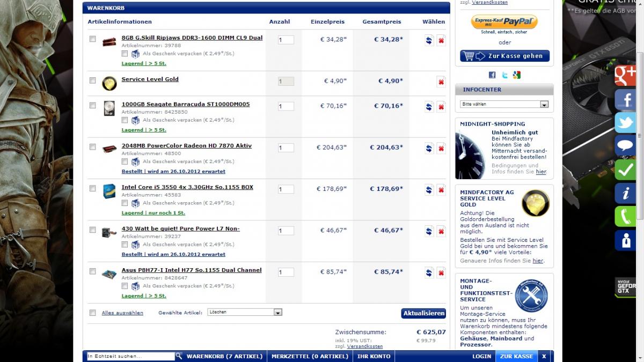Open the chat bubble side tab
This screenshot has width=644, height=362.
tap(625, 146)
